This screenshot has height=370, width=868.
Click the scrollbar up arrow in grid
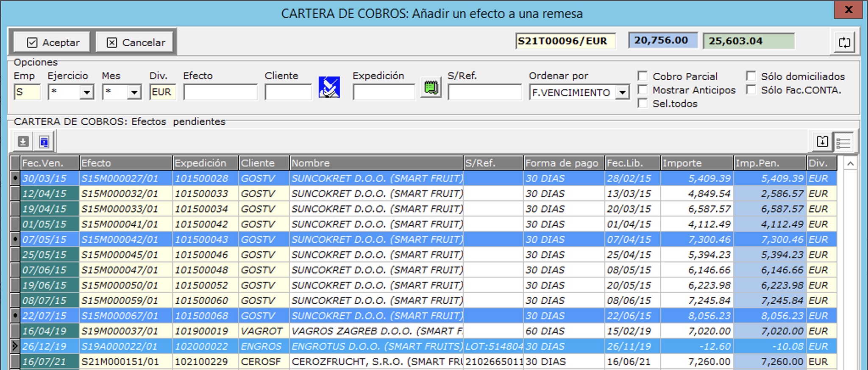(x=850, y=164)
